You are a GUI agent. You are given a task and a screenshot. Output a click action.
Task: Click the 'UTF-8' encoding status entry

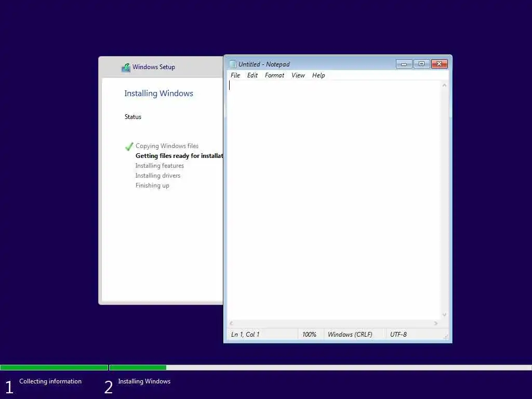pos(398,335)
